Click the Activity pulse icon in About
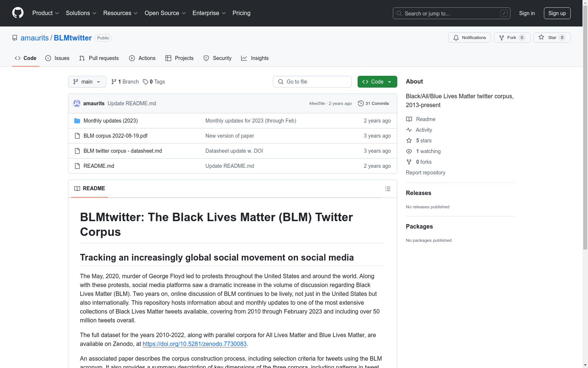Screen dimensions: 588x368 point(409,130)
